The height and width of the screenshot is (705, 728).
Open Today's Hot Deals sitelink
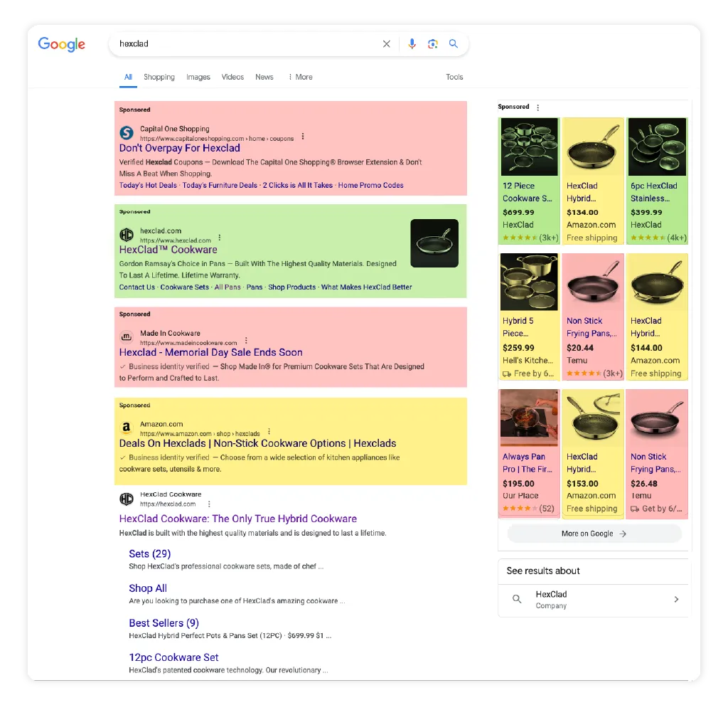point(148,186)
